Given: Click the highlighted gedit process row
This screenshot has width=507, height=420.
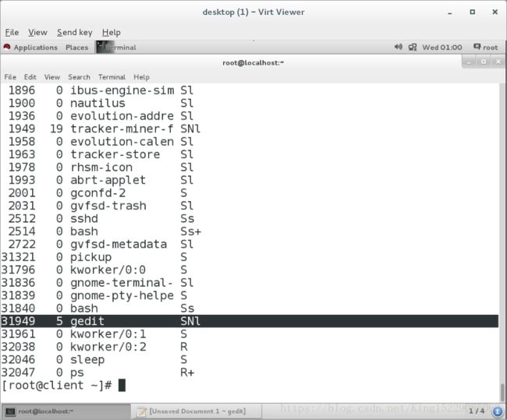Looking at the screenshot, I should (x=250, y=321).
